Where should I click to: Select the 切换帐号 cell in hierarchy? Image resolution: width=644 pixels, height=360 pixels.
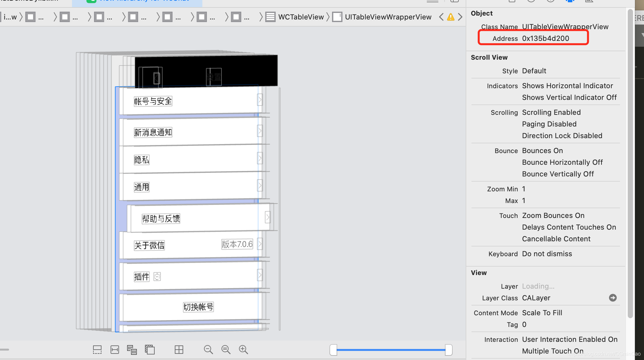point(198,307)
